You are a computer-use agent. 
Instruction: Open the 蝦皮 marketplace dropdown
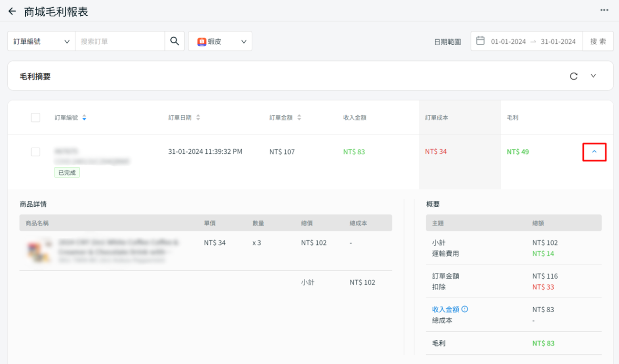coord(220,41)
